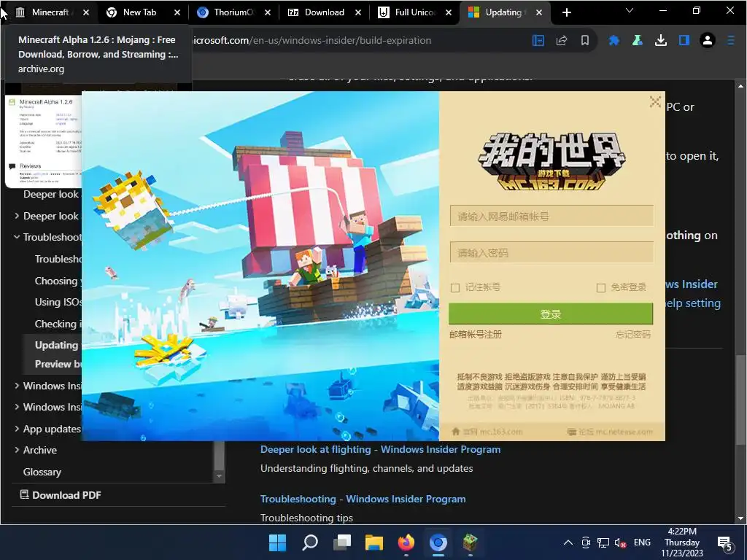Show hidden system tray icons chevron
The height and width of the screenshot is (560, 747).
(x=568, y=542)
